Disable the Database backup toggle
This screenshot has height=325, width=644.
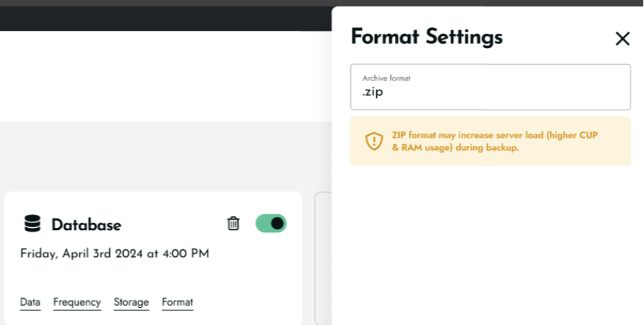point(271,224)
